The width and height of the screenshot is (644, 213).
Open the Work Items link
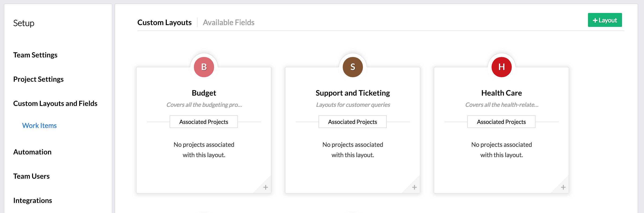(39, 125)
